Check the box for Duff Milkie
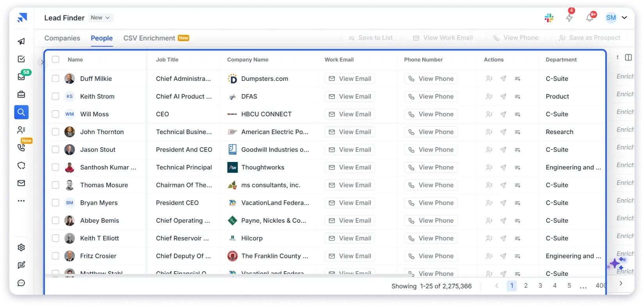The height and width of the screenshot is (306, 644). click(x=55, y=79)
